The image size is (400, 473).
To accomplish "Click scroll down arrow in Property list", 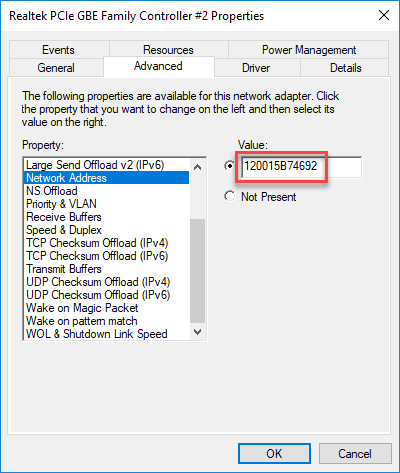I will click(197, 332).
